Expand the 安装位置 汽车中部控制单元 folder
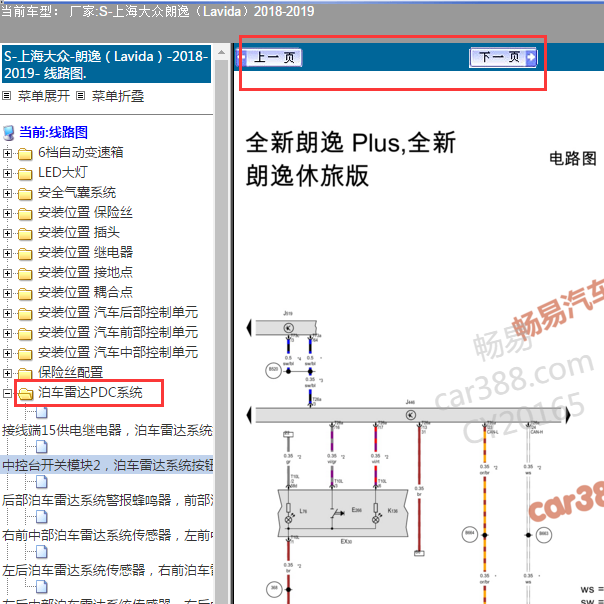This screenshot has width=604, height=604. 7,353
